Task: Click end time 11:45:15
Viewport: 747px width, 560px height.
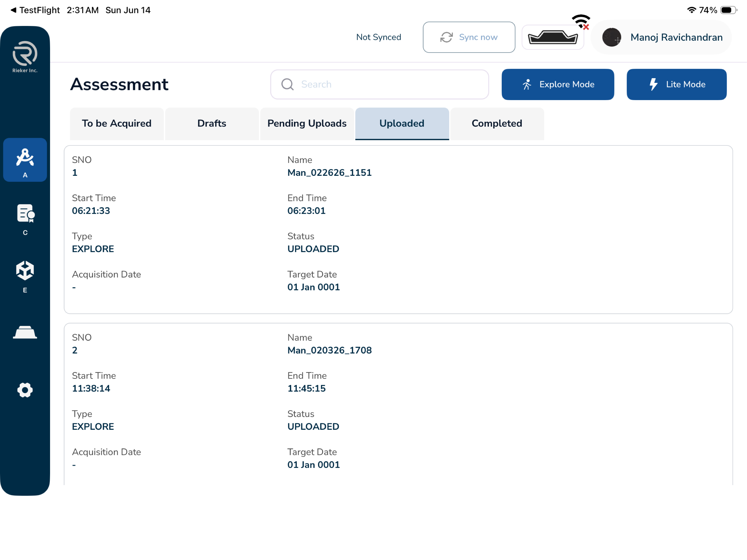Action: (x=306, y=389)
